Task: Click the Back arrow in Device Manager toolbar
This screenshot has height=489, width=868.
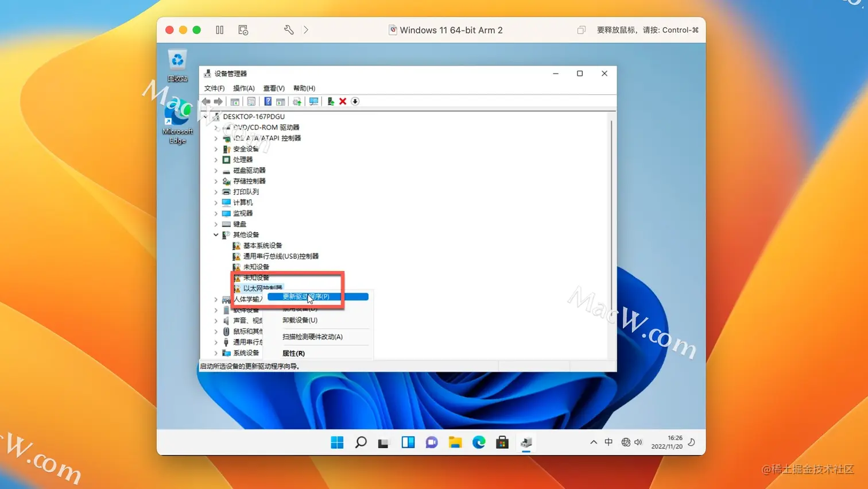Action: tap(206, 102)
